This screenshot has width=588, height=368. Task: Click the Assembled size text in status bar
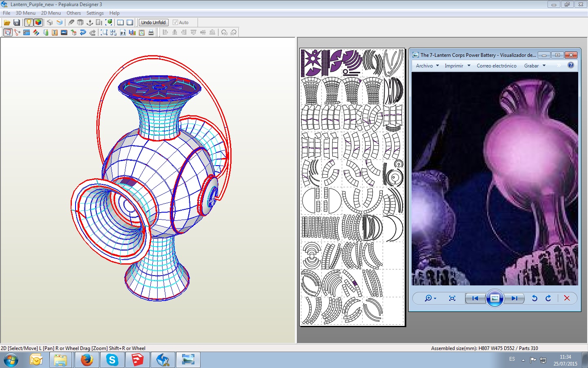click(484, 348)
